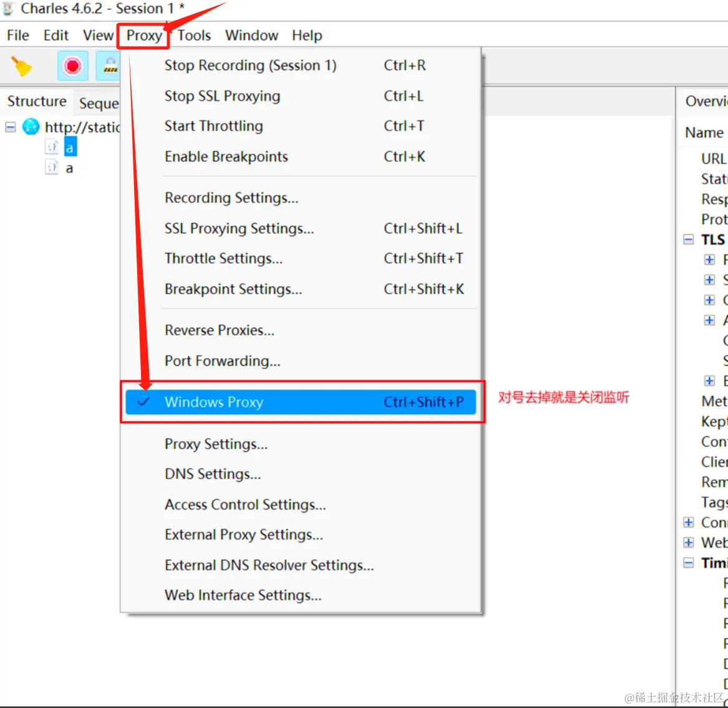
Task: Open the Edit menu
Action: pyautogui.click(x=56, y=36)
